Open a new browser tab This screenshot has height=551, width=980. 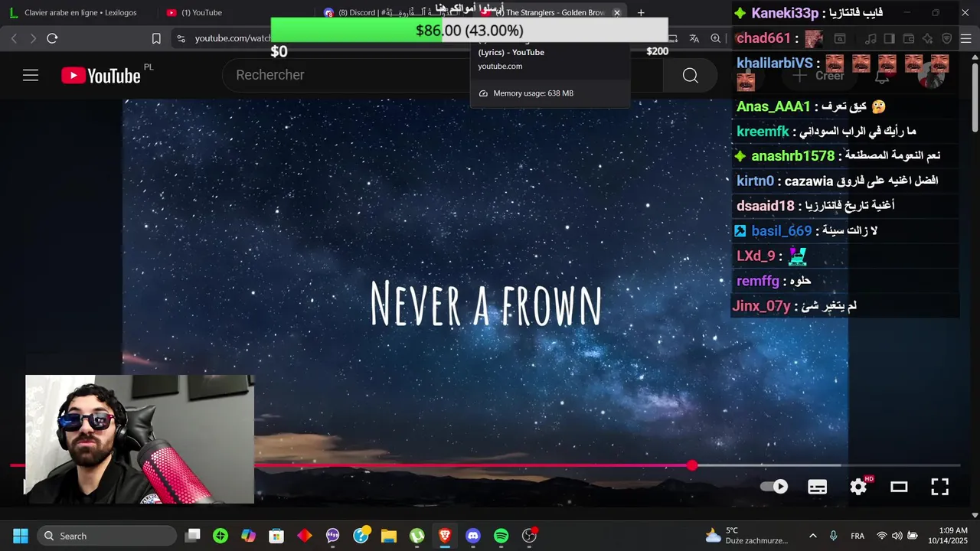pos(641,12)
